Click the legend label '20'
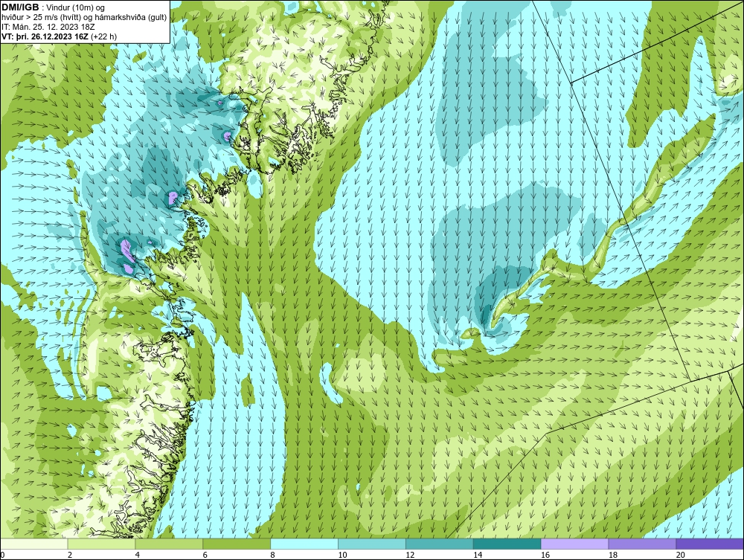 [x=681, y=555]
